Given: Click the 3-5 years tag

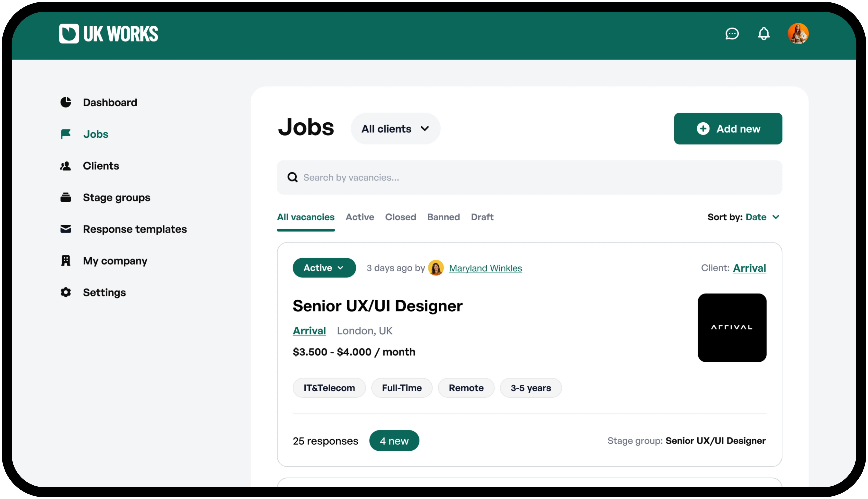Looking at the screenshot, I should pos(530,388).
